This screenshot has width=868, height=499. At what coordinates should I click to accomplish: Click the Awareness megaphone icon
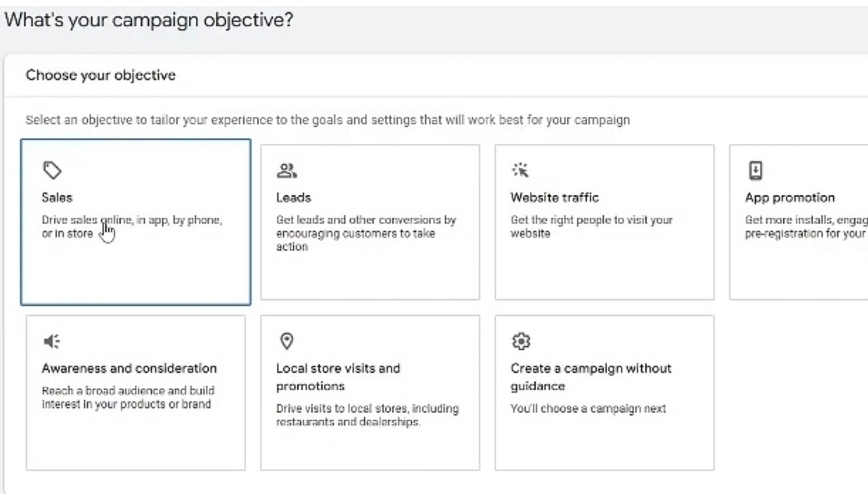pyautogui.click(x=52, y=341)
